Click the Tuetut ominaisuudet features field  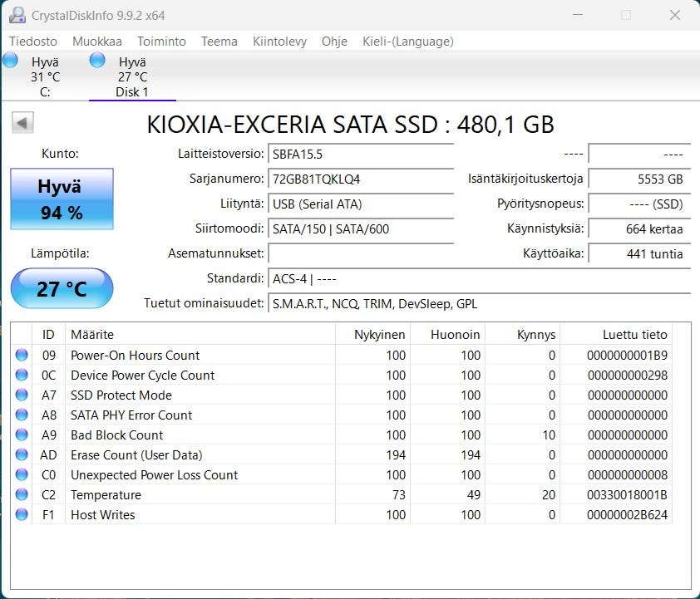(x=480, y=304)
